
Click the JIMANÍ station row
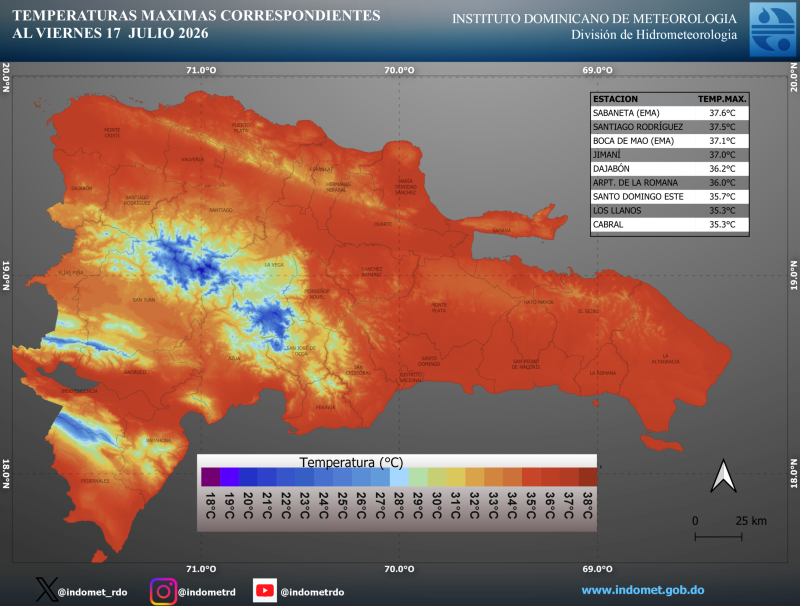point(670,155)
